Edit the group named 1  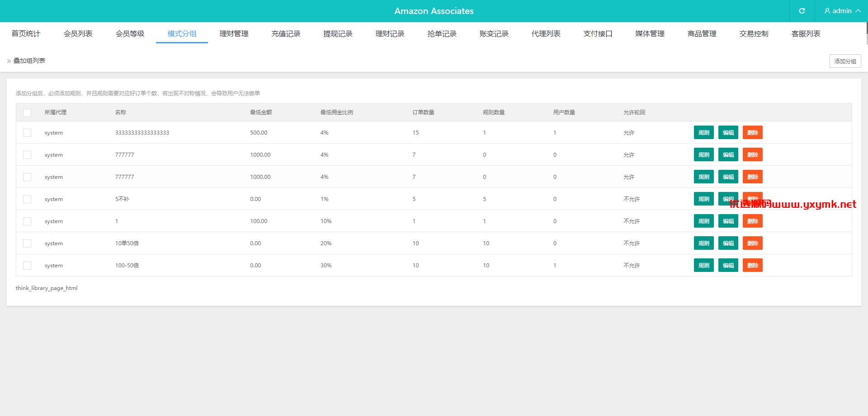[x=728, y=221]
